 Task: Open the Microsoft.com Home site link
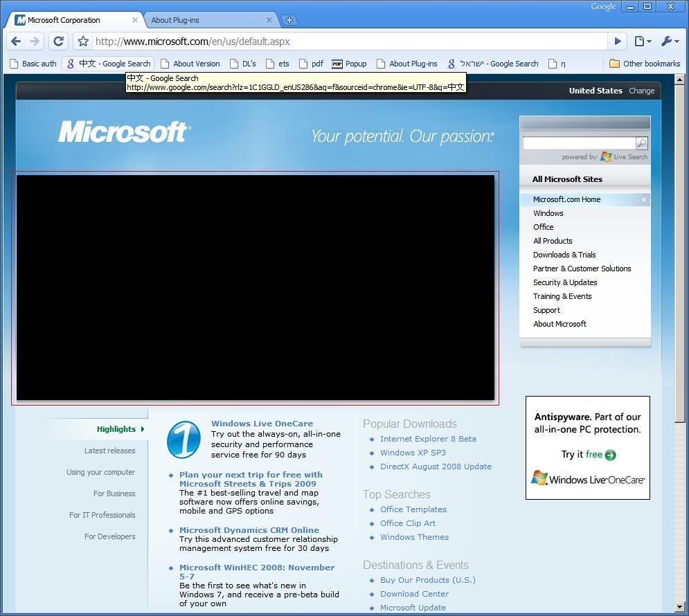567,199
